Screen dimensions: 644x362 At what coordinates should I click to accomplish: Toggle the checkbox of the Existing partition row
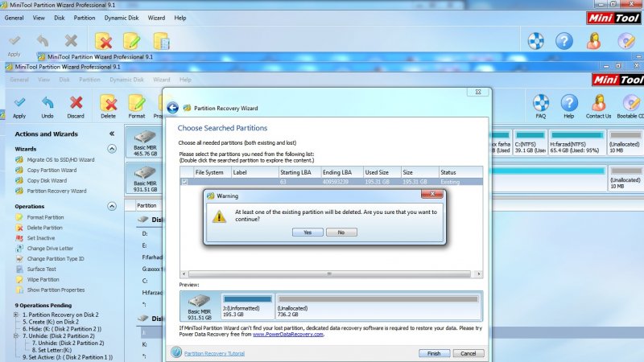point(184,182)
